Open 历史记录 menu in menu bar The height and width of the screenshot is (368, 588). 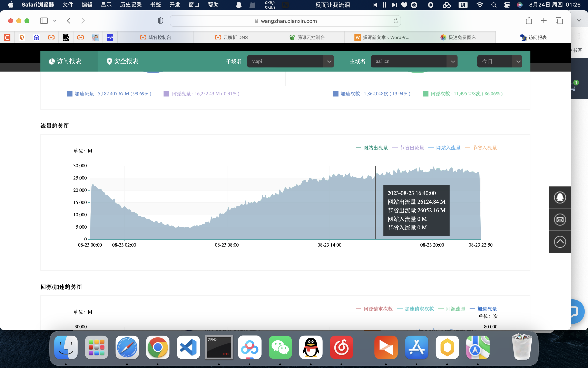click(x=131, y=5)
